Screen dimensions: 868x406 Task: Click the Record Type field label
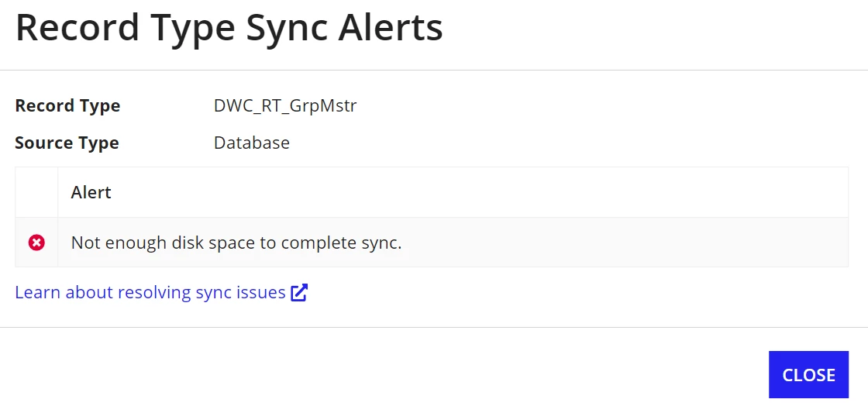click(67, 105)
